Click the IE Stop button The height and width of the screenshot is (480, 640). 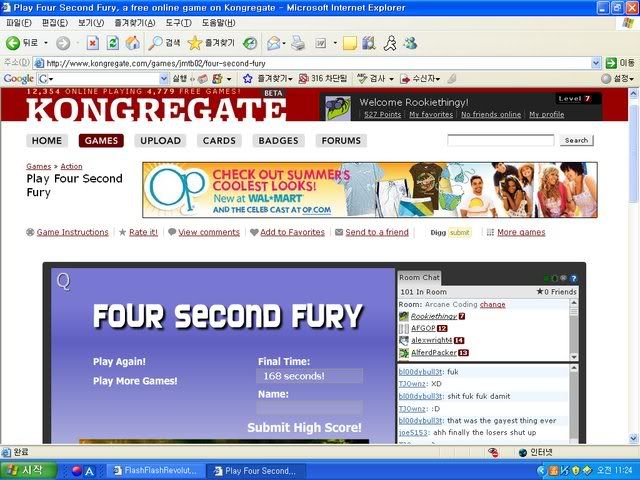point(92,43)
